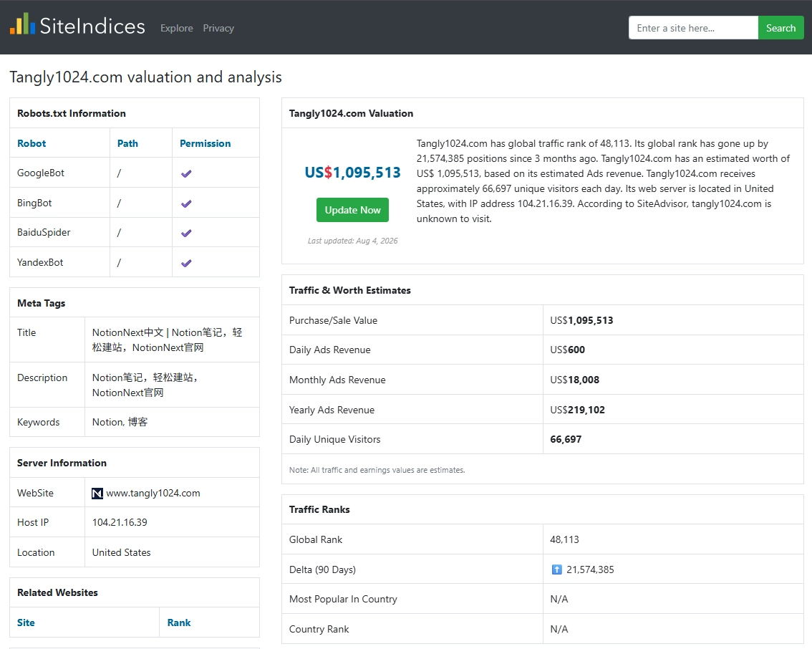Click the large US$1,095,513 valuation figure
812x649 pixels.
pyautogui.click(x=353, y=173)
